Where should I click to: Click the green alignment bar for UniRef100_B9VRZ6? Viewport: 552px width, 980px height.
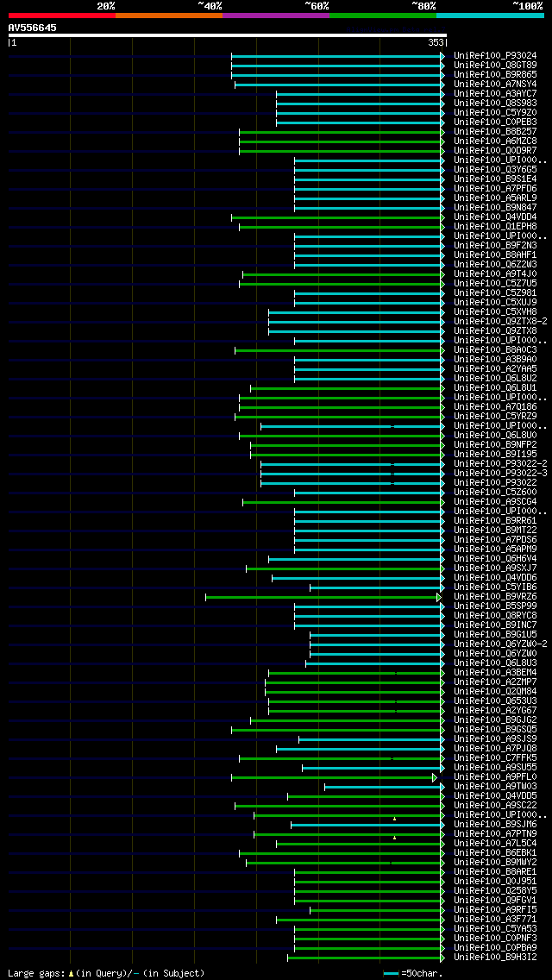point(323,597)
